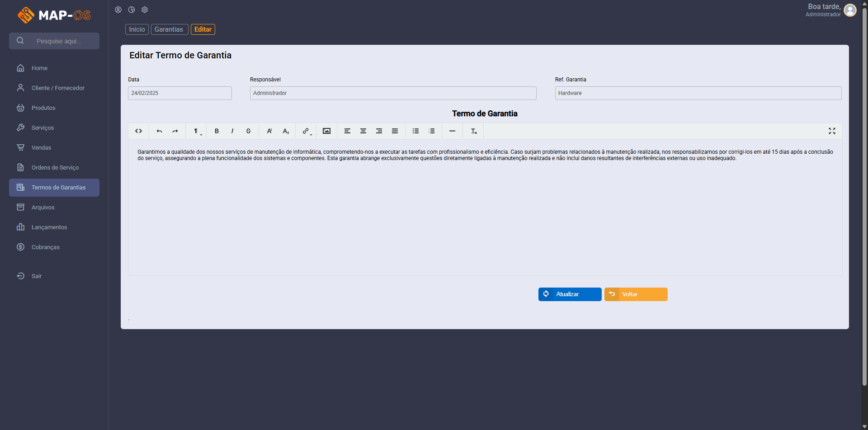Click the Data input field
The width and height of the screenshot is (868, 430).
(180, 93)
